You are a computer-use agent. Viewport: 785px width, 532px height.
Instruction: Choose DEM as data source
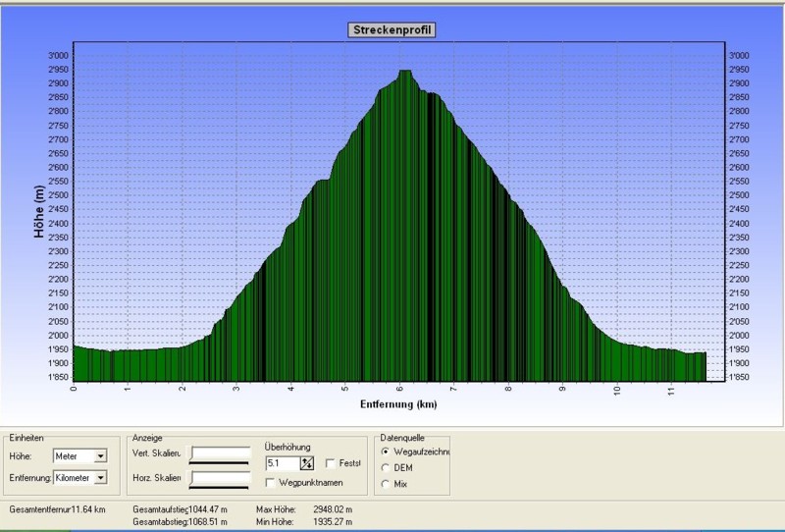tap(385, 467)
